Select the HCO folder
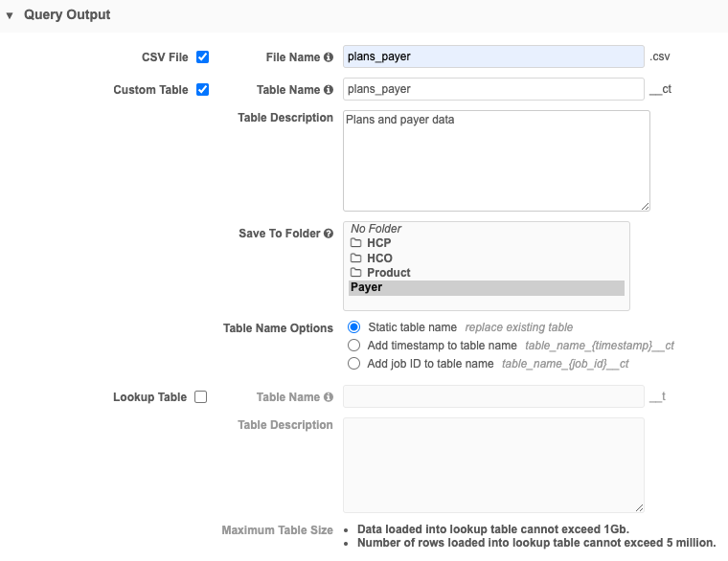This screenshot has width=728, height=561. coord(379,258)
